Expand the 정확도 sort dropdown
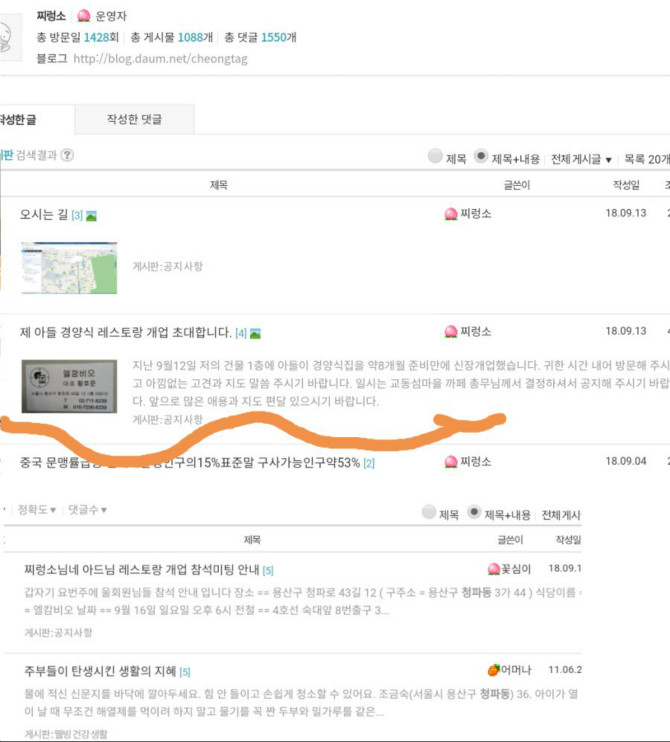This screenshot has width=670, height=742. pyautogui.click(x=37, y=510)
